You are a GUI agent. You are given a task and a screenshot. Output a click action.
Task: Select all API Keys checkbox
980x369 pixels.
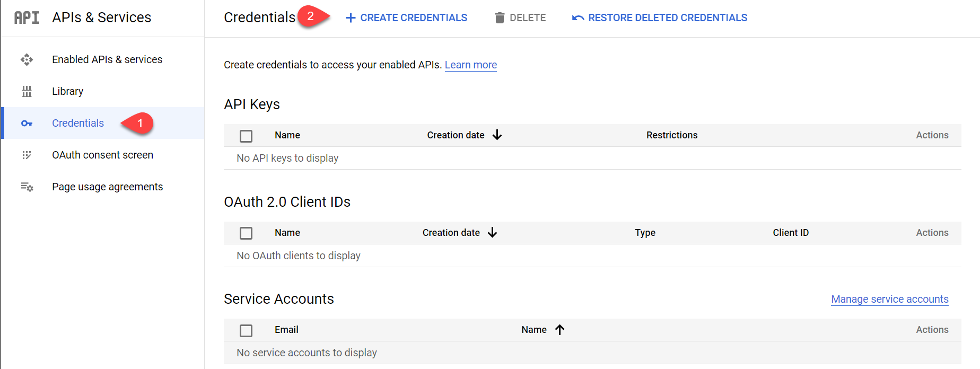246,136
